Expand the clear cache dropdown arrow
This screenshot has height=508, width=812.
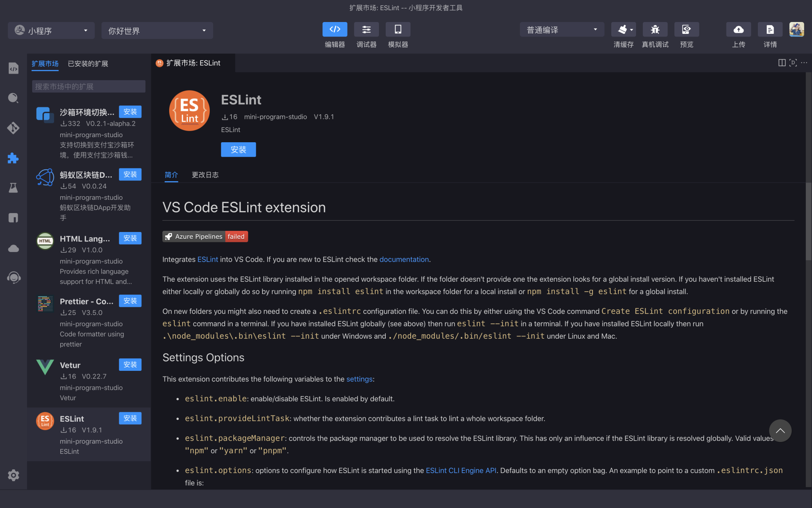tap(632, 30)
